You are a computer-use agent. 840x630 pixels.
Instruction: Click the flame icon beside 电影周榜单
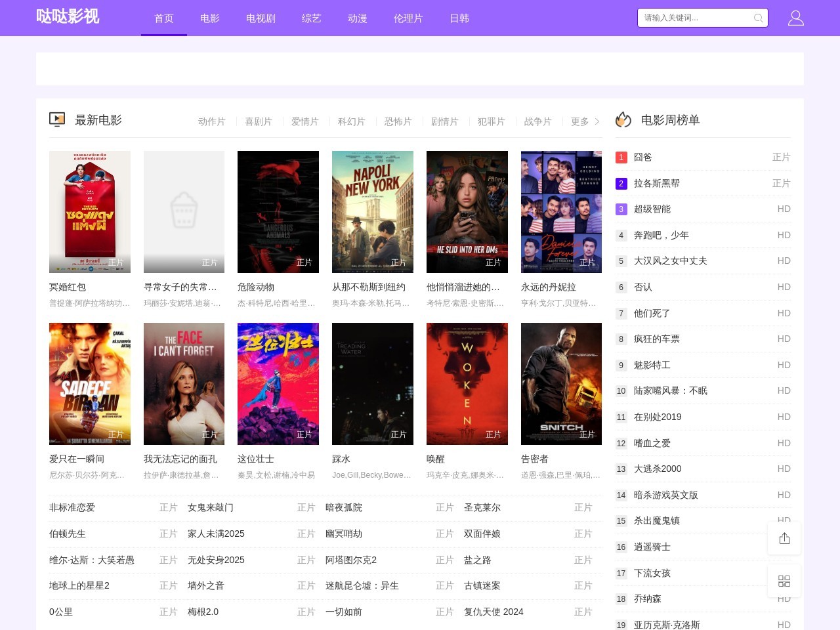(x=623, y=119)
